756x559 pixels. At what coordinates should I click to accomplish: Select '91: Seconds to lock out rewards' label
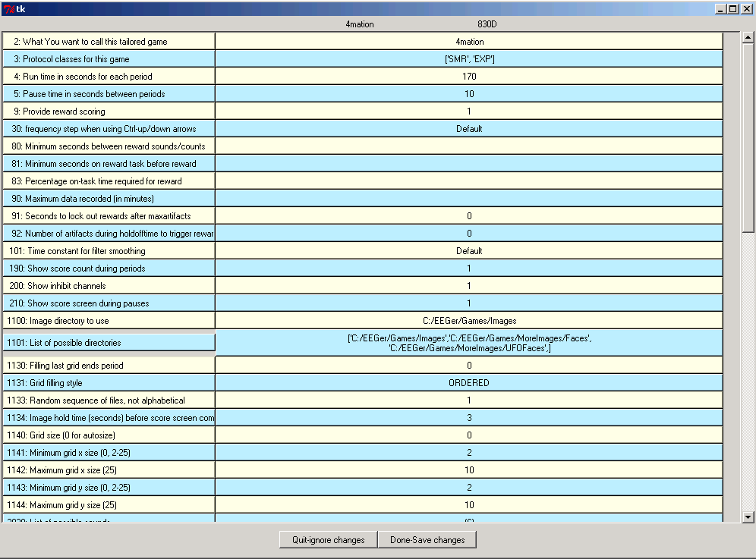(109, 216)
